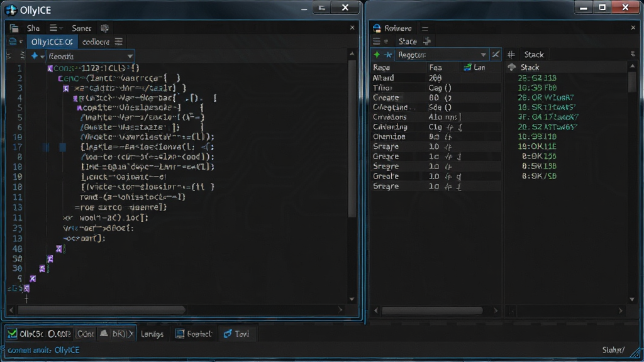644x362 pixels.
Task: Click the Fea column header
Action: pyautogui.click(x=435, y=67)
